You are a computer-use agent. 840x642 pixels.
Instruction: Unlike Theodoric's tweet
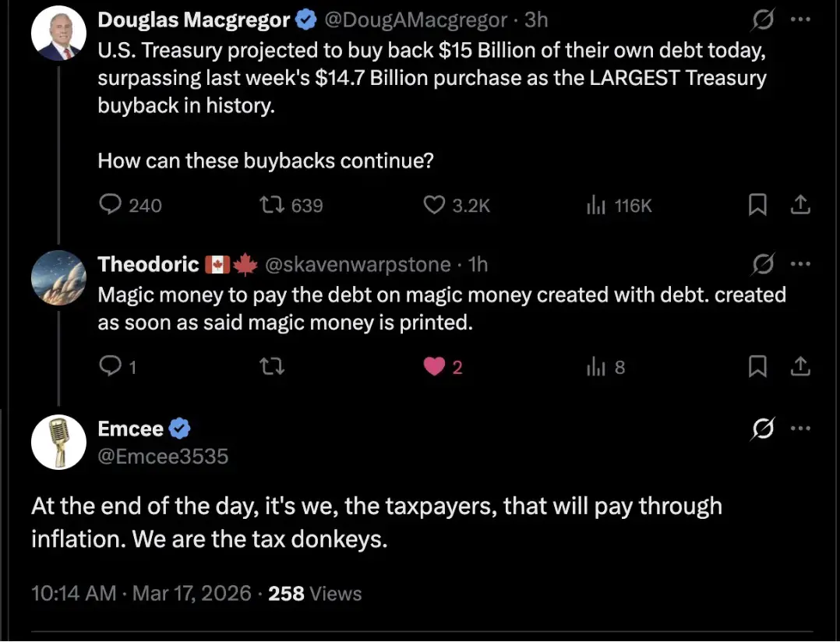(433, 366)
